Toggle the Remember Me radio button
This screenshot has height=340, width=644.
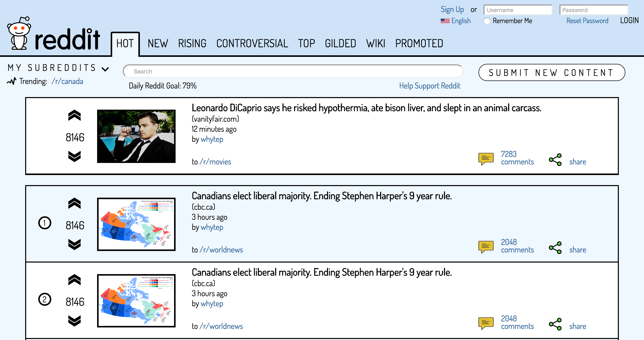click(487, 21)
